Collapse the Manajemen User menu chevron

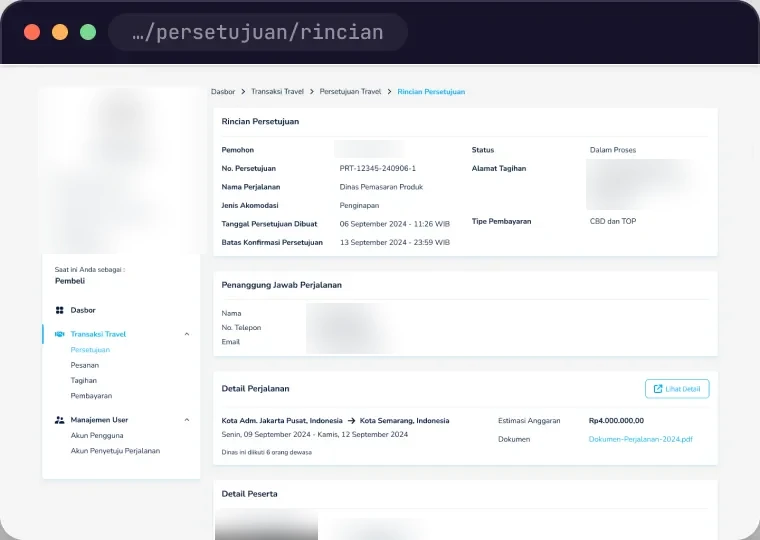click(x=187, y=420)
